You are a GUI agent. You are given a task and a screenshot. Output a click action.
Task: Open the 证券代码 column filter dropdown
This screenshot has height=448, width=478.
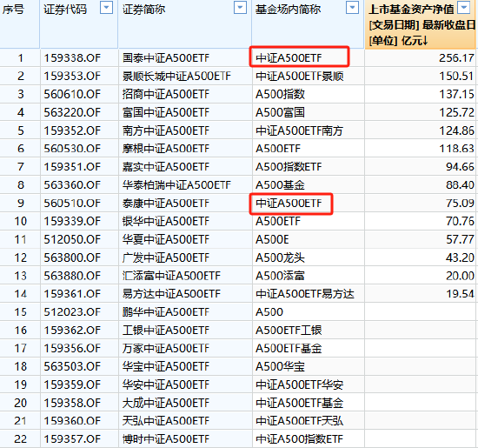point(106,8)
